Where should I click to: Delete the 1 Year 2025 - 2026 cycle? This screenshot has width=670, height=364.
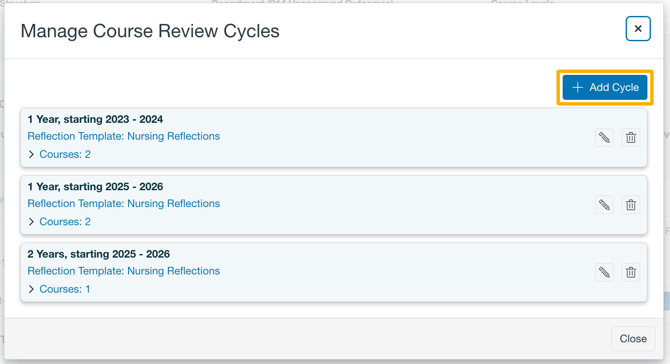(631, 205)
